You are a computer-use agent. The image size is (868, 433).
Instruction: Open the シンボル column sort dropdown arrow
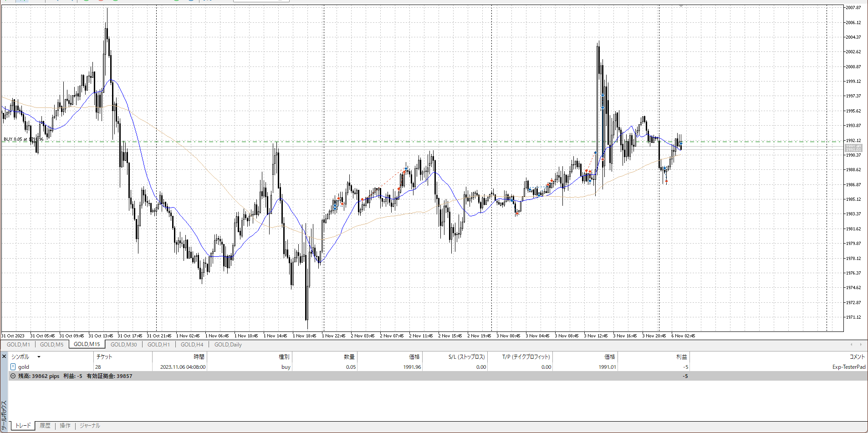point(39,357)
